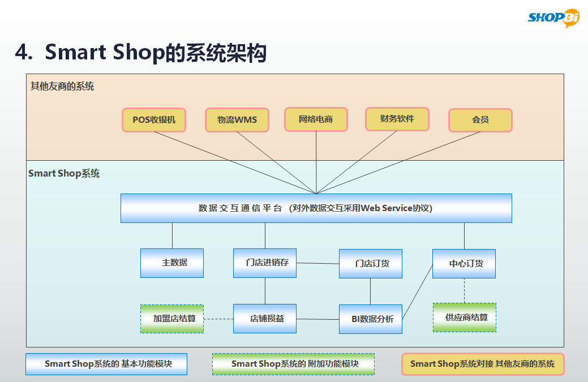Click the 财务软件 box
The width and height of the screenshot is (588, 382).
pyautogui.click(x=397, y=119)
